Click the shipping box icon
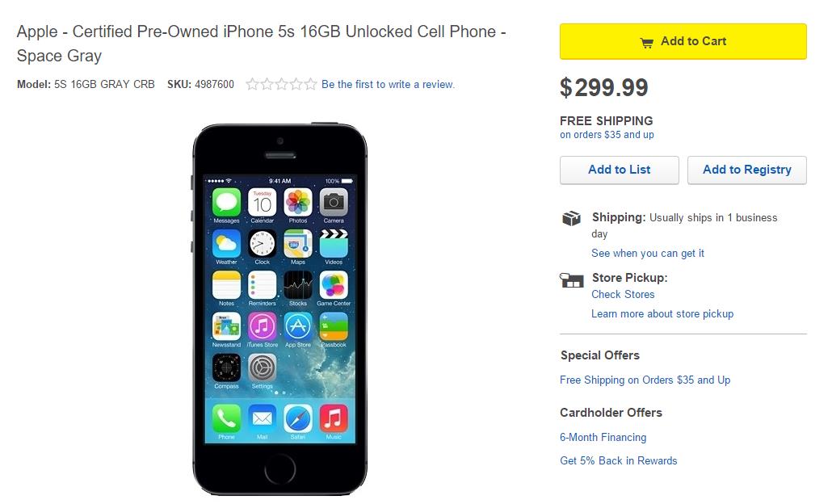The width and height of the screenshot is (832, 504). pyautogui.click(x=571, y=218)
